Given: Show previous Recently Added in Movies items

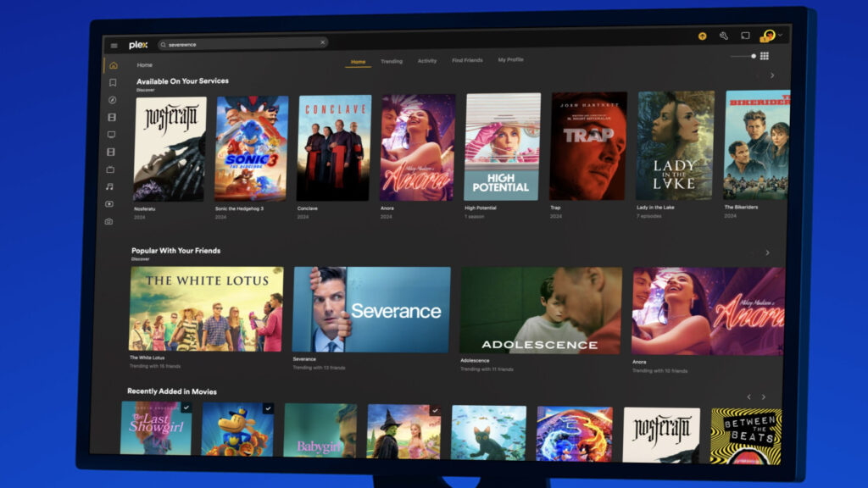Looking at the screenshot, I should [749, 396].
